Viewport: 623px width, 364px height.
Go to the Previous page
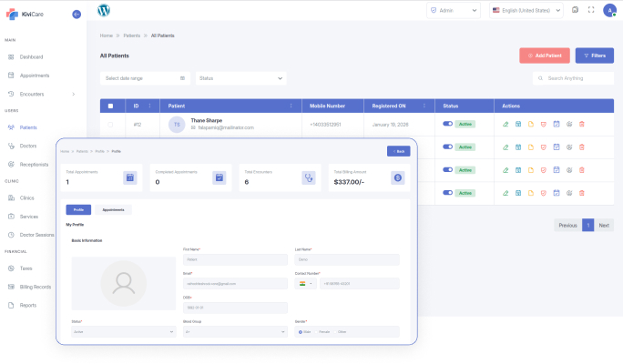coord(567,226)
